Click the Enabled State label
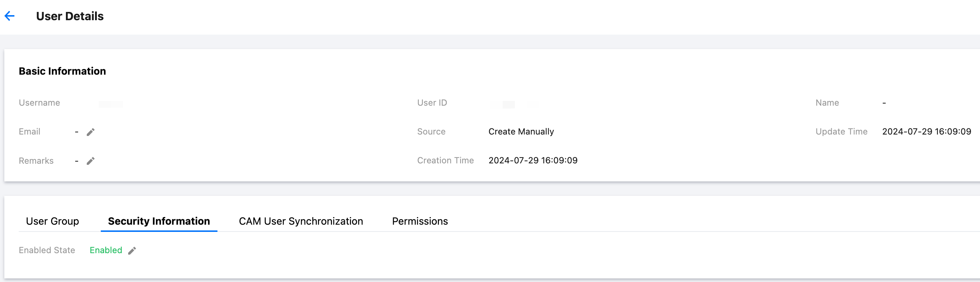 (47, 250)
